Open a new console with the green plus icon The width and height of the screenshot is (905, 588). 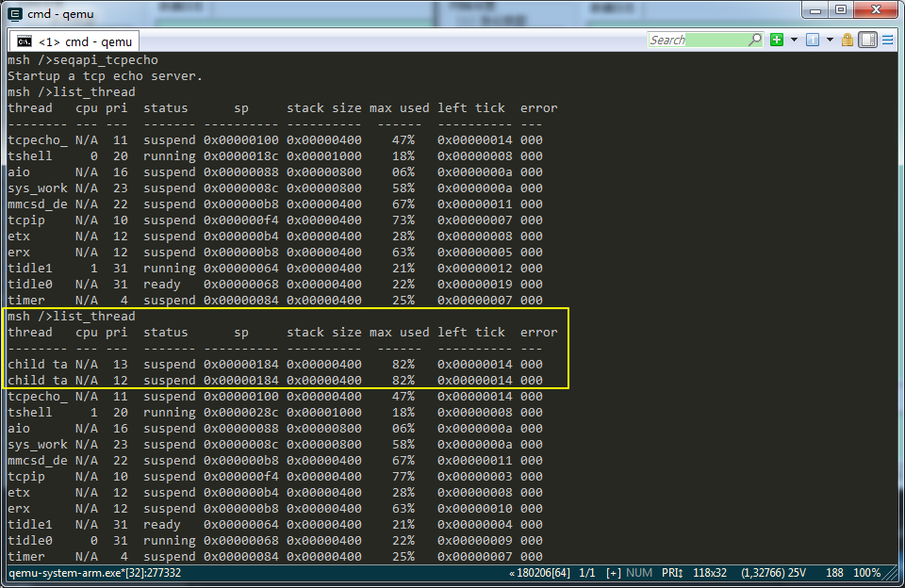[x=776, y=40]
